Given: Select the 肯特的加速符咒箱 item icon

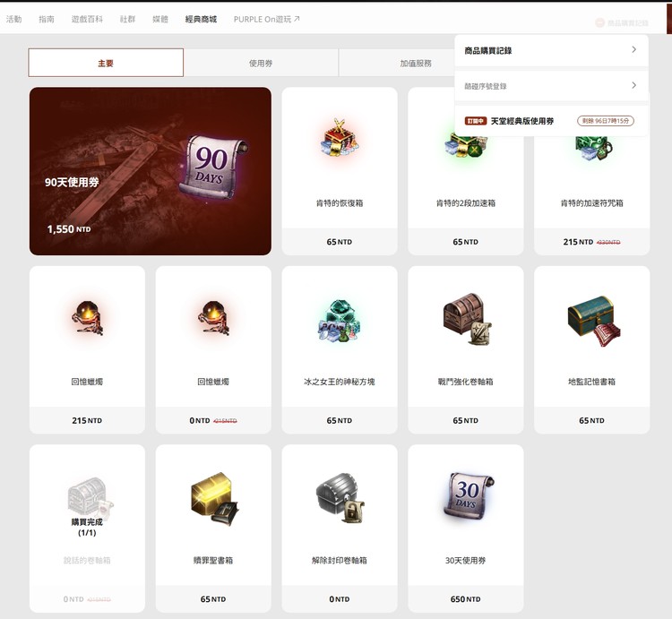Looking at the screenshot, I should pyautogui.click(x=593, y=148).
